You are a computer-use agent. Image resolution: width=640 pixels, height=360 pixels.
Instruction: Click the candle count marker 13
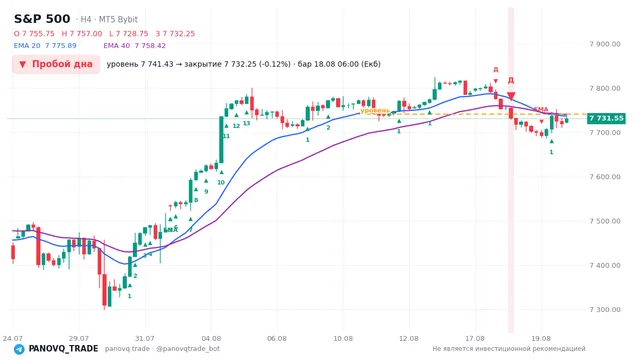247,123
